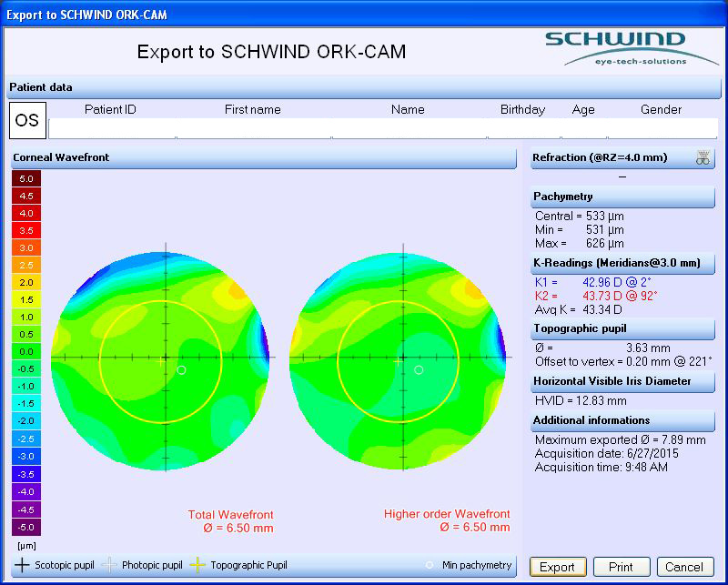The width and height of the screenshot is (728, 585).
Task: Click pupil diameter 3.63 mm value
Action: tap(648, 348)
